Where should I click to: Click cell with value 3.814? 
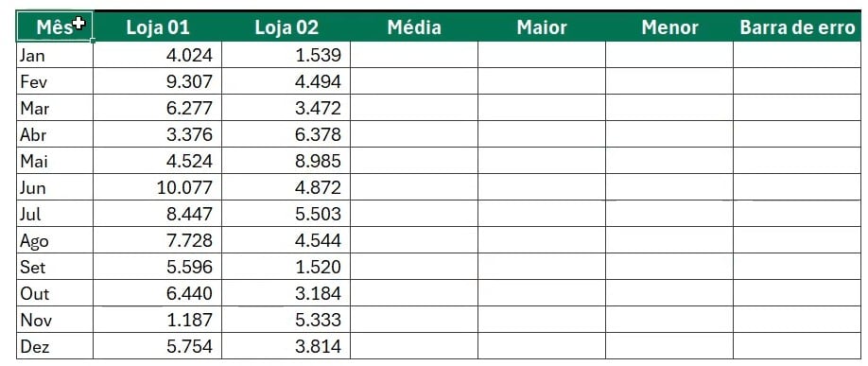tap(286, 346)
